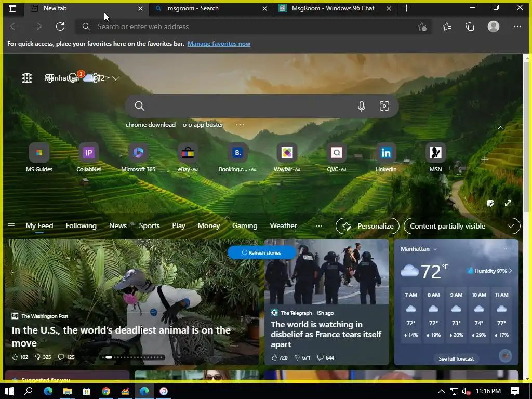The image size is (532, 399).
Task: Click the story carousel pagination dots
Action: pyautogui.click(x=134, y=357)
